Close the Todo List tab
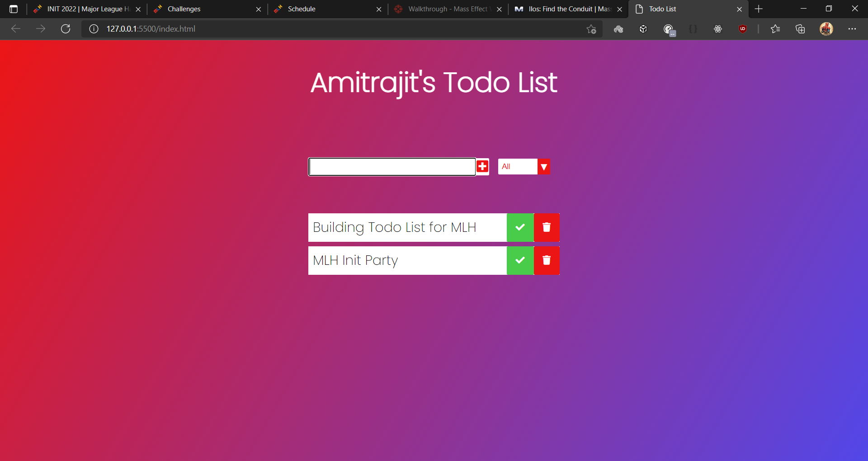868x461 pixels. 740,9
